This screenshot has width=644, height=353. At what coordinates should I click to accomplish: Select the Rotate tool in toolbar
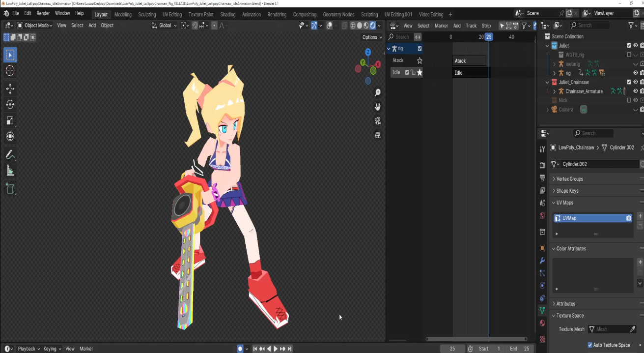click(x=10, y=104)
